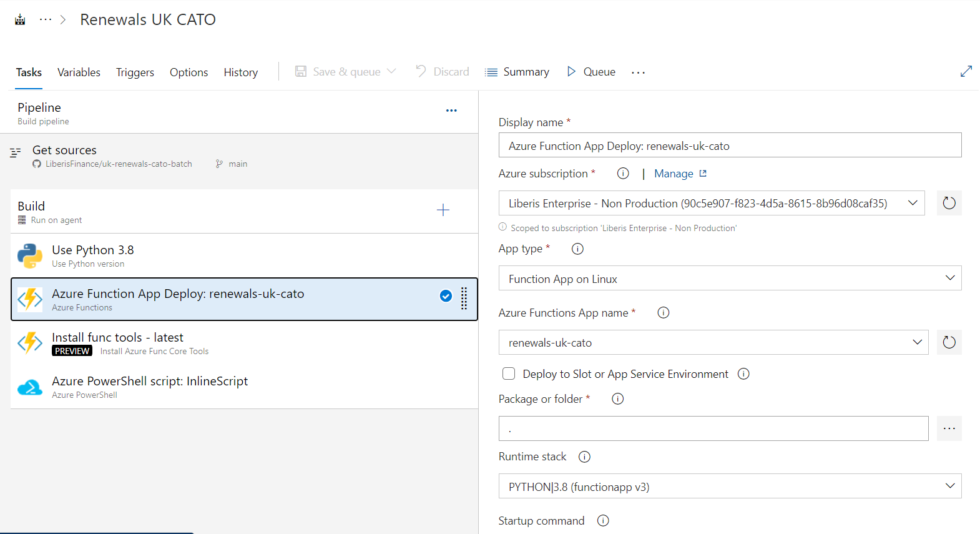Toggle full screen expand icon

pos(966,71)
